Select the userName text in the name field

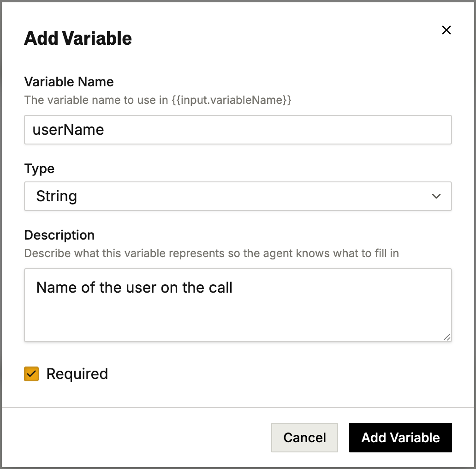tap(67, 130)
